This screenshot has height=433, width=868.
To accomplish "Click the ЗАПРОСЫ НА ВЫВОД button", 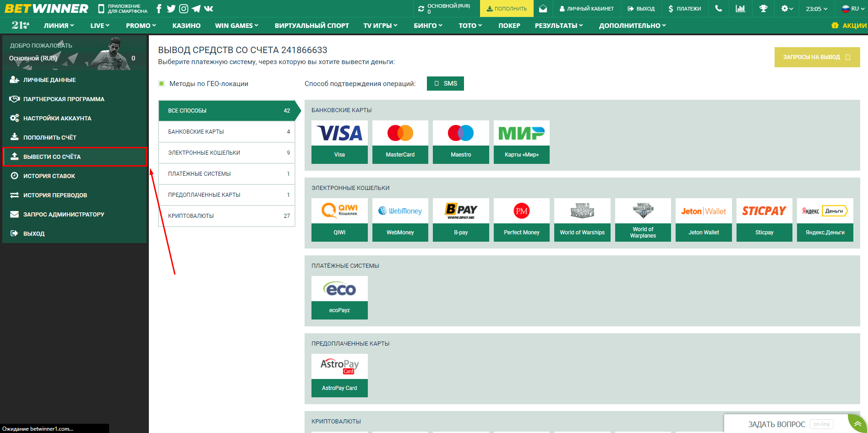I will [817, 57].
